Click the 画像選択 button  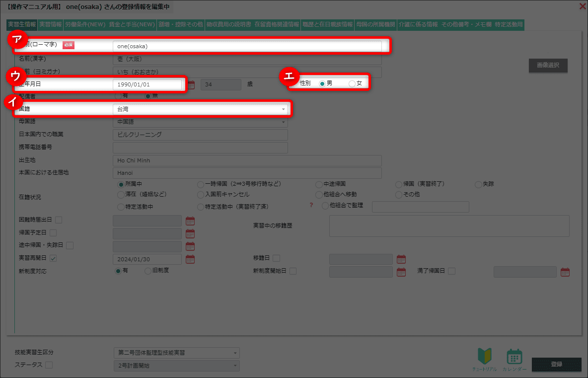click(x=548, y=65)
